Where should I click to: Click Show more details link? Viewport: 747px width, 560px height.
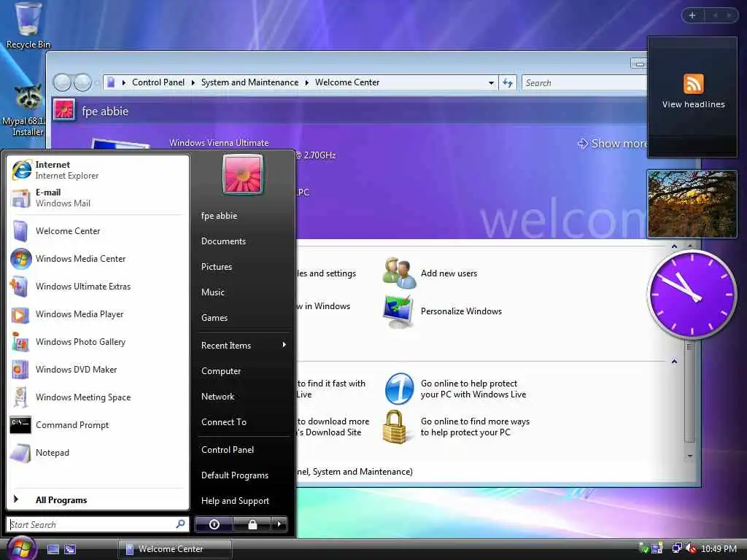click(612, 144)
